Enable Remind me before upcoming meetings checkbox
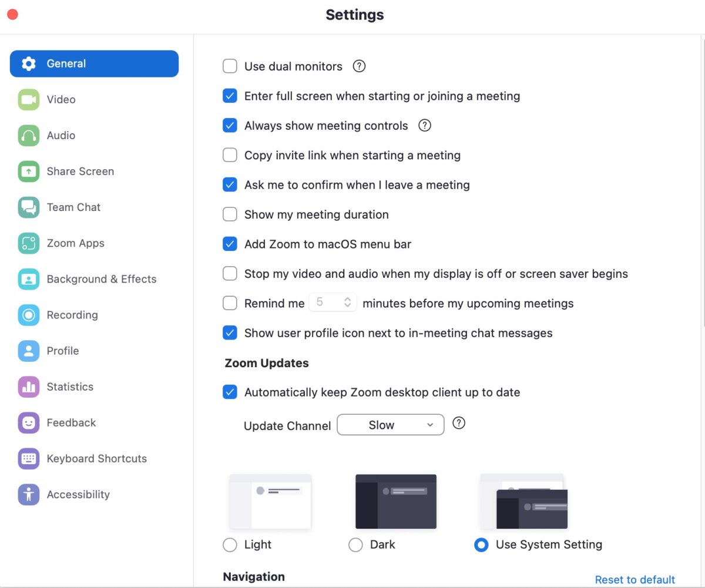This screenshot has width=705, height=588. (230, 303)
